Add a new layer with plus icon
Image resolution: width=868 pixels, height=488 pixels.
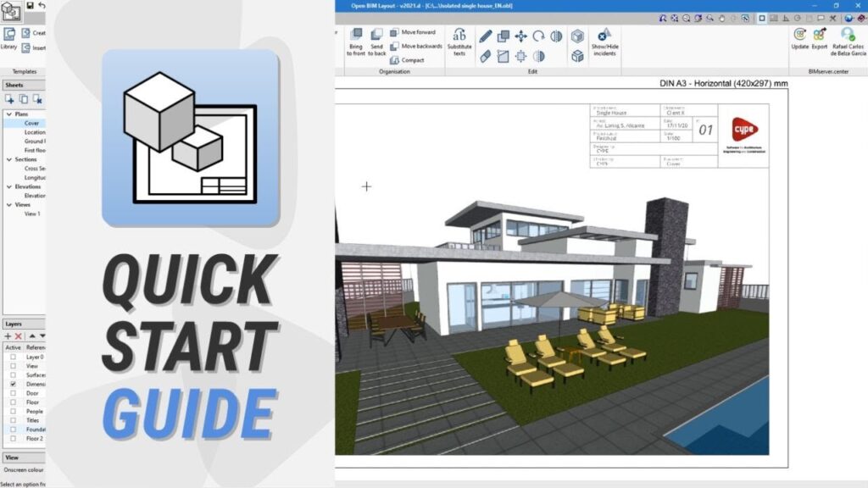(x=8, y=336)
